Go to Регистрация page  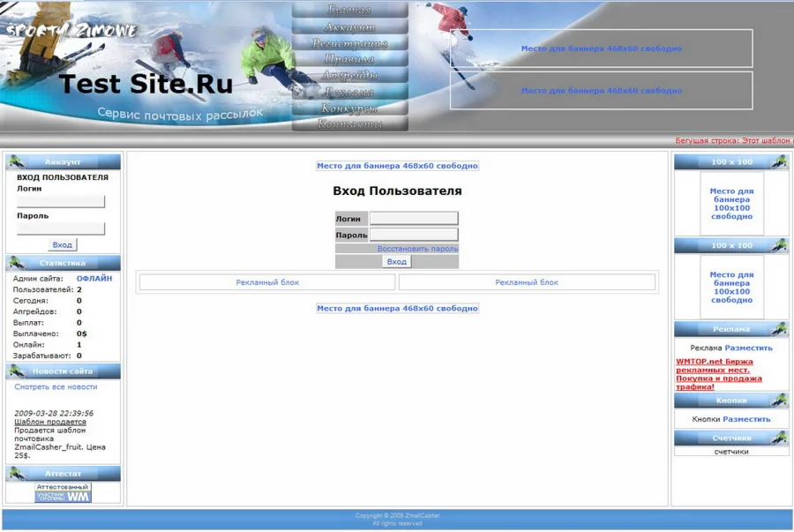coord(350,43)
